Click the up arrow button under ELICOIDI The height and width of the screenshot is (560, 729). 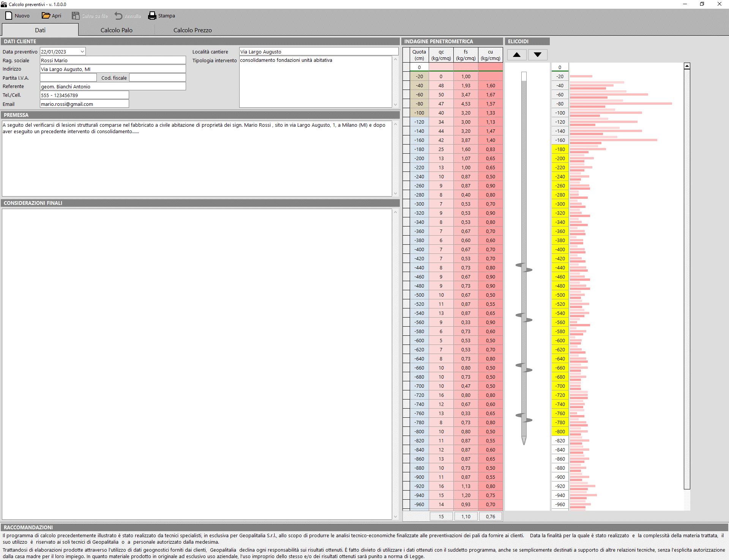(x=516, y=55)
